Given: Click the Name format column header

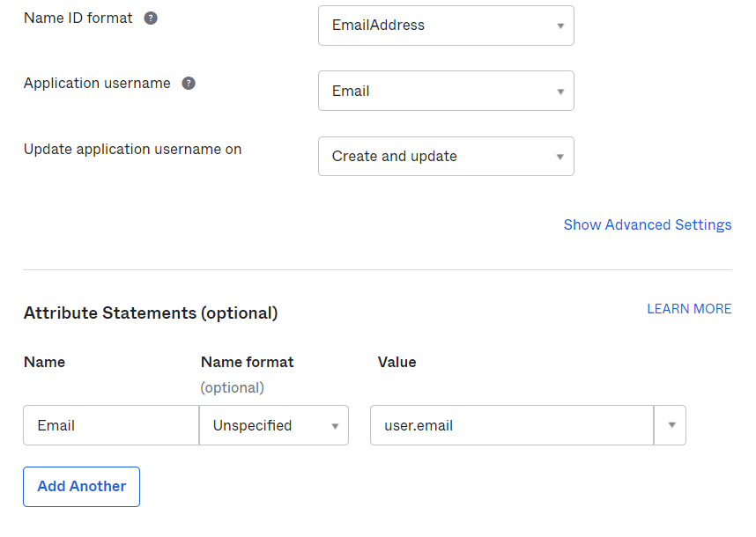Looking at the screenshot, I should click(x=247, y=362).
